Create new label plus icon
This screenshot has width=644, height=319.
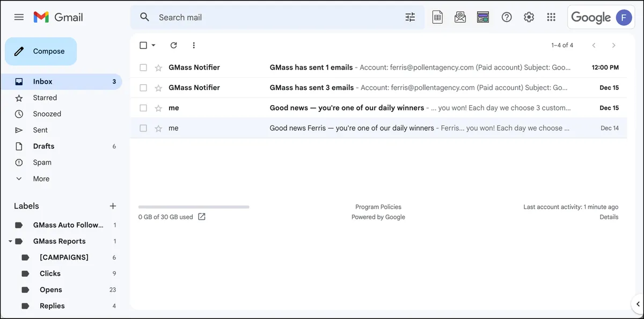113,206
